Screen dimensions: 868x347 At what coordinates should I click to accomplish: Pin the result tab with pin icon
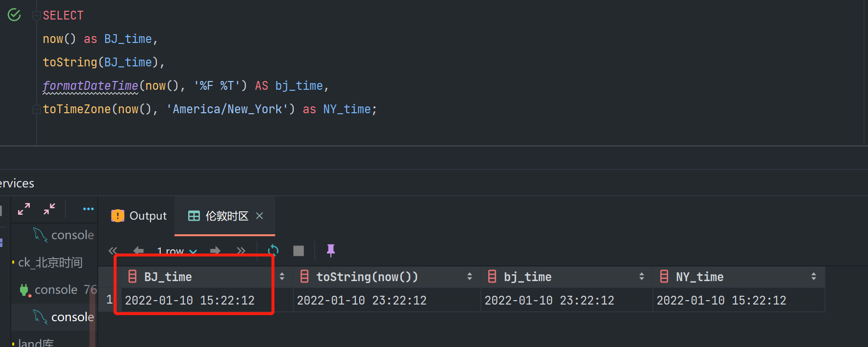pyautogui.click(x=331, y=251)
